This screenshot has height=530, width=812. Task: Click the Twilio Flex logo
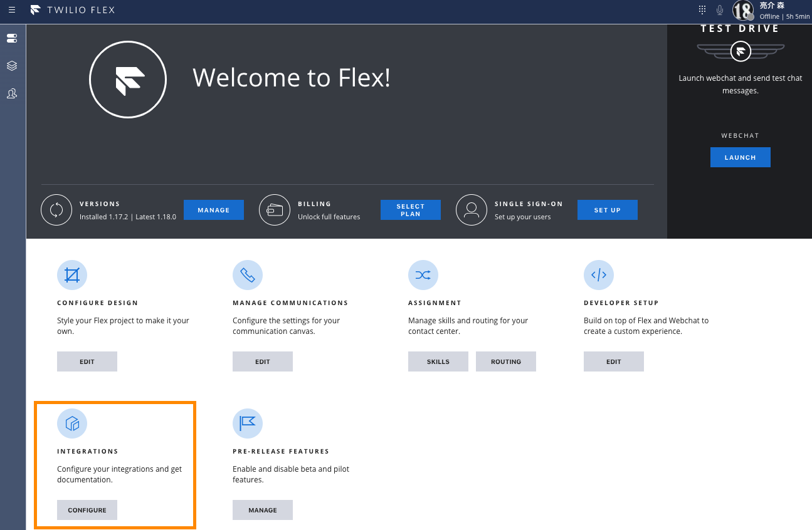(72, 9)
